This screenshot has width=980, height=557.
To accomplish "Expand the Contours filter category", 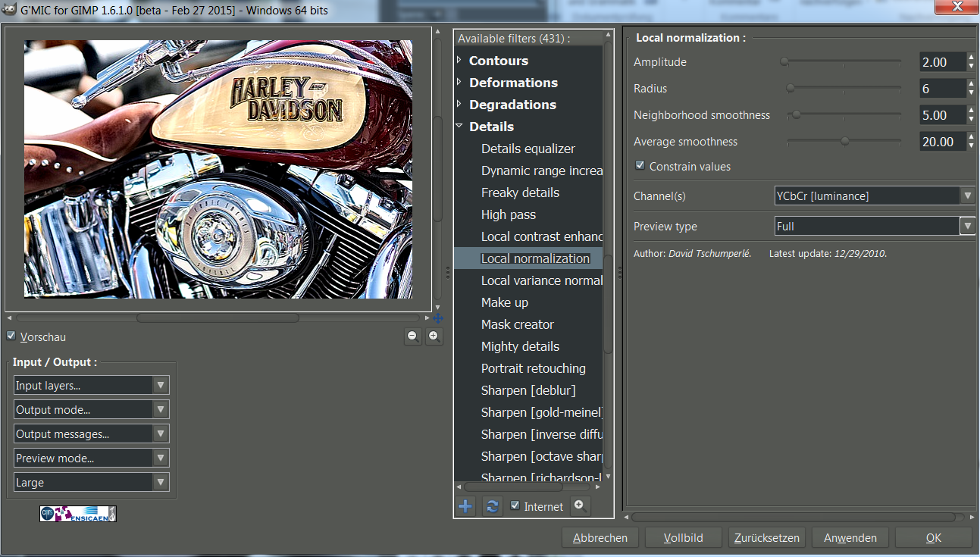I will tap(459, 61).
